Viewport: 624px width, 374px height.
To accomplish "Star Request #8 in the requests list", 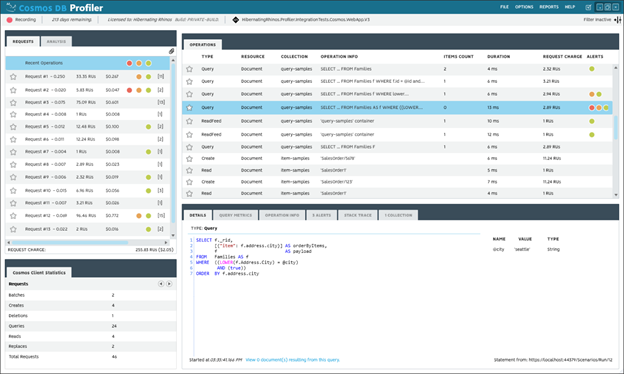I will pyautogui.click(x=13, y=165).
